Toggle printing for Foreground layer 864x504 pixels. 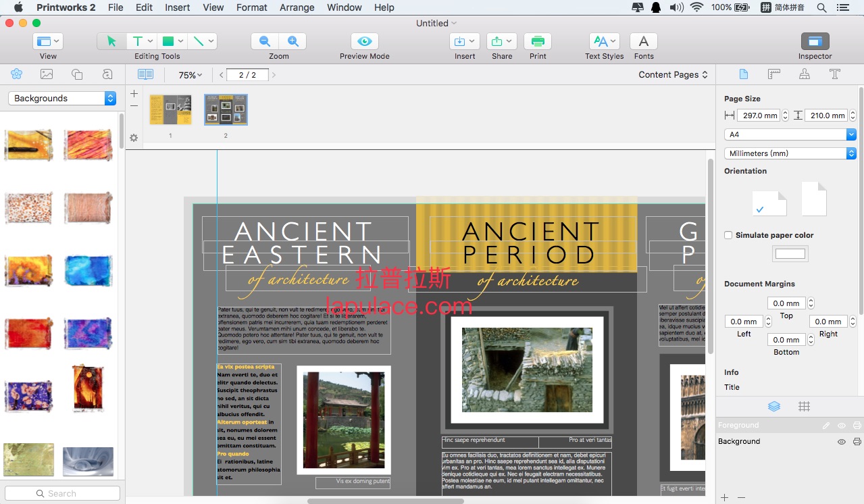(x=857, y=426)
